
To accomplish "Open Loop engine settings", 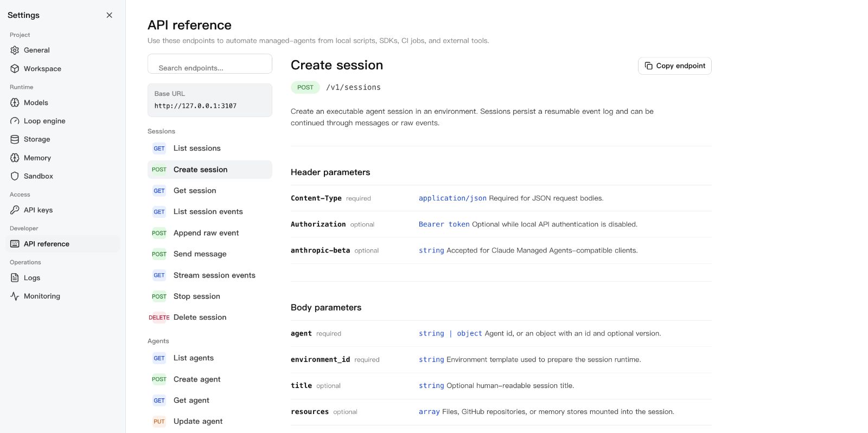I will tap(63, 121).
